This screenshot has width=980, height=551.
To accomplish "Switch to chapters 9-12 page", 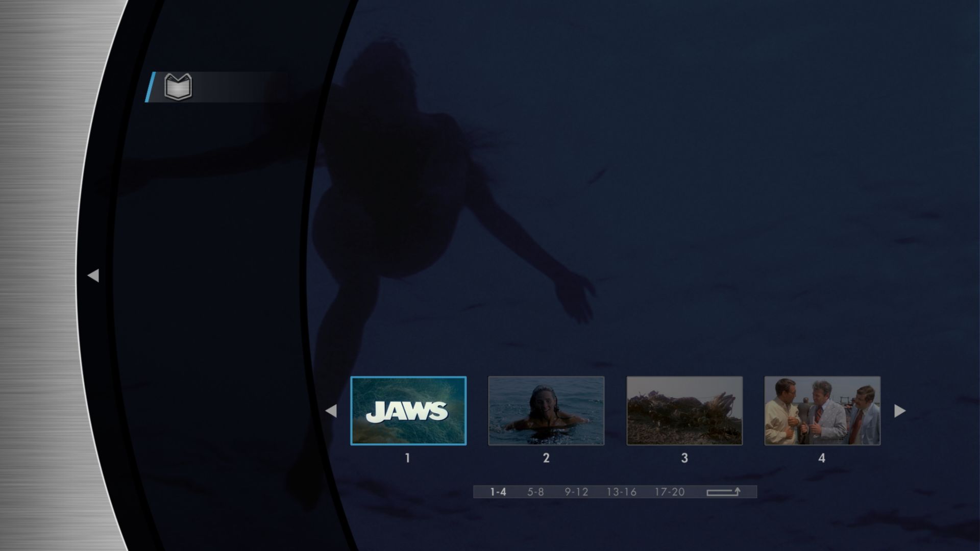I will 576,492.
